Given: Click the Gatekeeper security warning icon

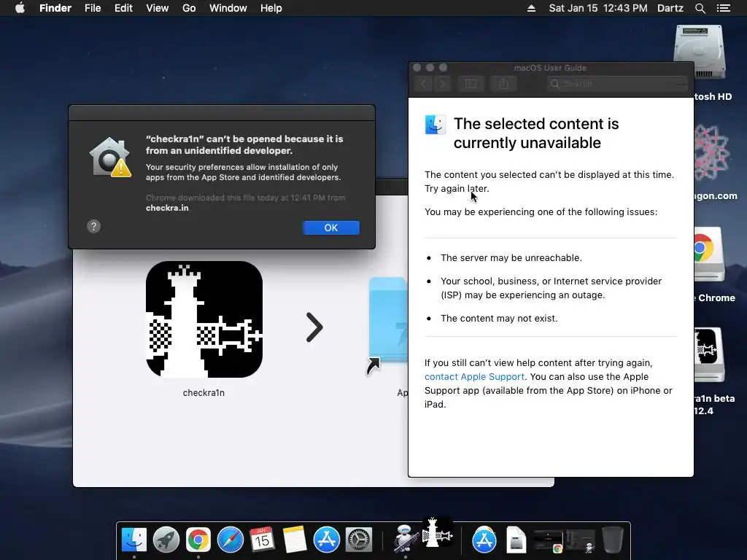Looking at the screenshot, I should [x=111, y=157].
